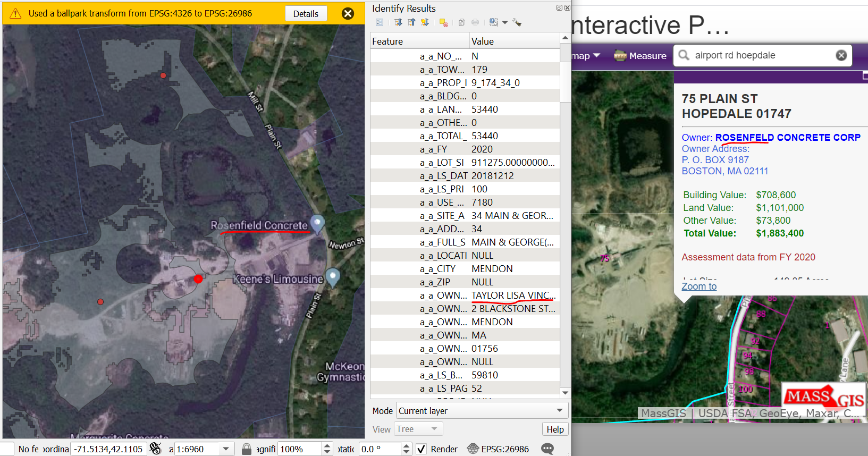Open the log messages speech bubble icon
The image size is (868, 456).
pos(547,449)
